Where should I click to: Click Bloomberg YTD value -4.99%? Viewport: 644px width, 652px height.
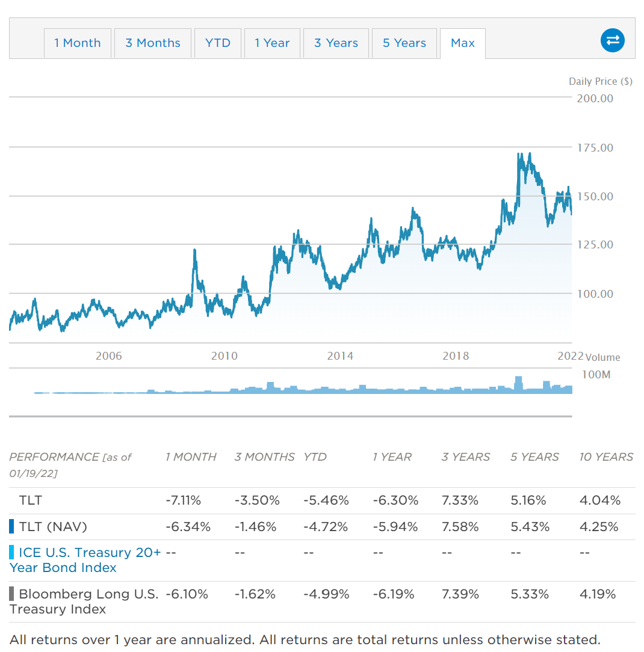tap(327, 594)
